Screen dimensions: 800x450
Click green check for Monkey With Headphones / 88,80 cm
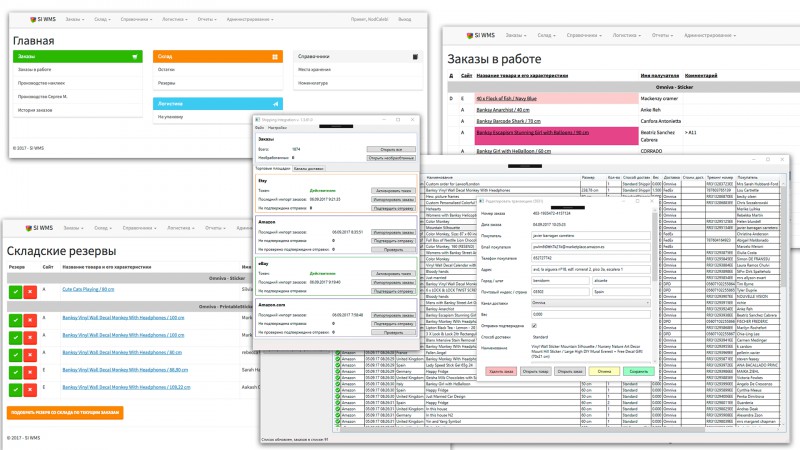(15, 372)
